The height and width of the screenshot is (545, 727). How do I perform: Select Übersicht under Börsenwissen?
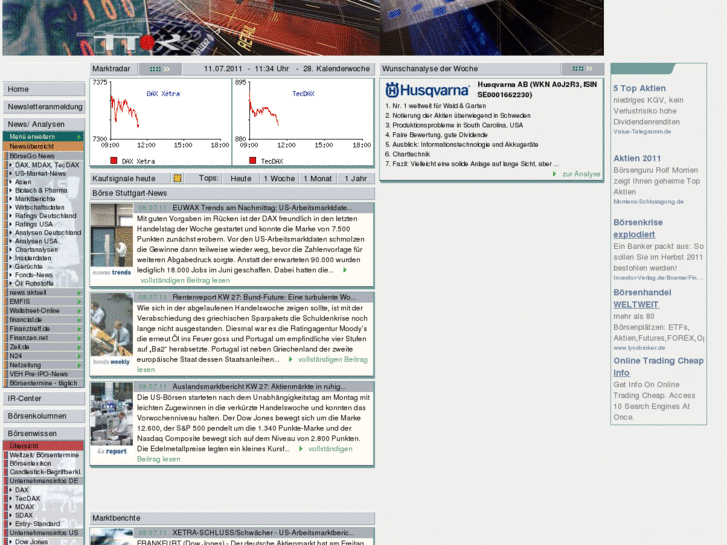point(44,446)
